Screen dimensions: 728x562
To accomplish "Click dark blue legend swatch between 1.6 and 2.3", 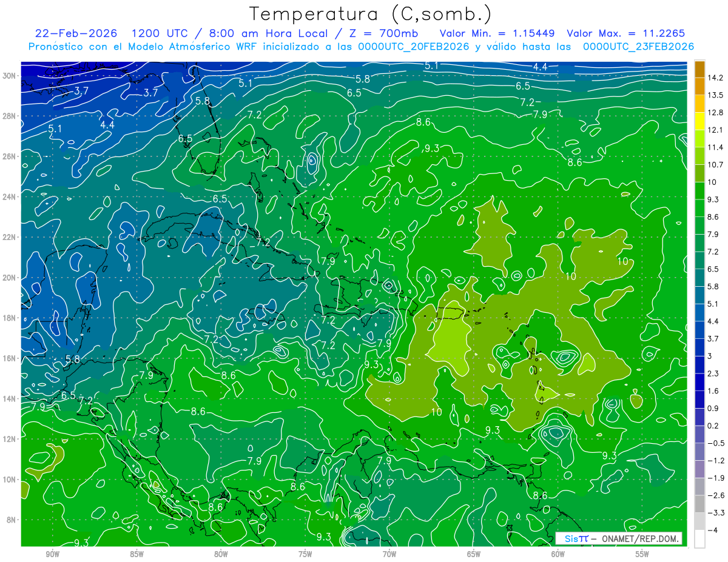I will pos(699,382).
